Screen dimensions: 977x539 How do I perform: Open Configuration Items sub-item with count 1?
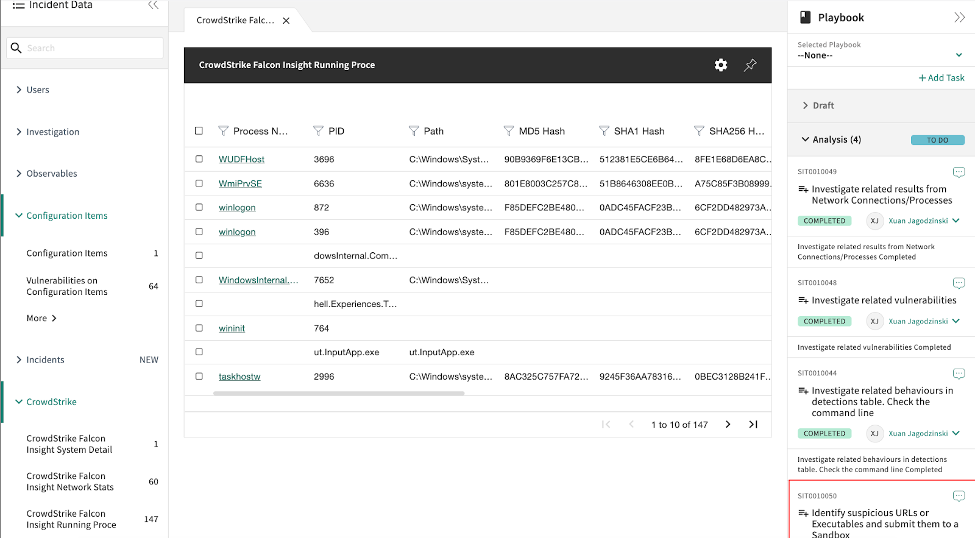67,253
